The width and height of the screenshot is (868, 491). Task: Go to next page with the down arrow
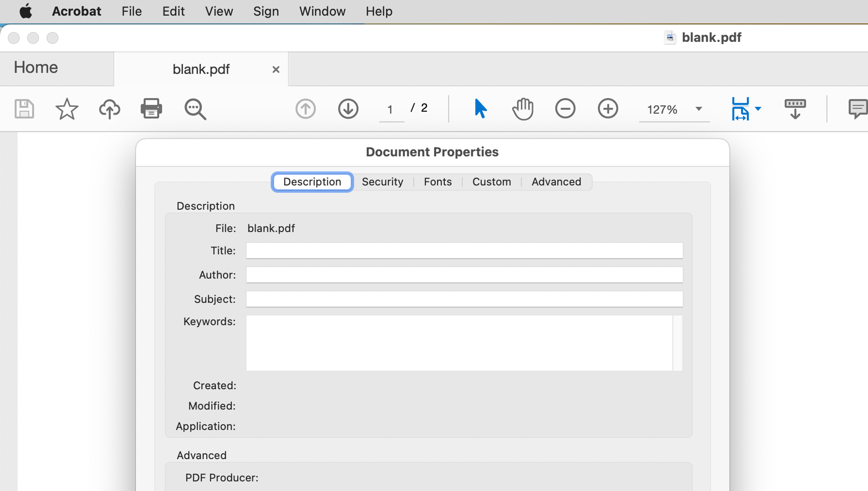pyautogui.click(x=348, y=109)
